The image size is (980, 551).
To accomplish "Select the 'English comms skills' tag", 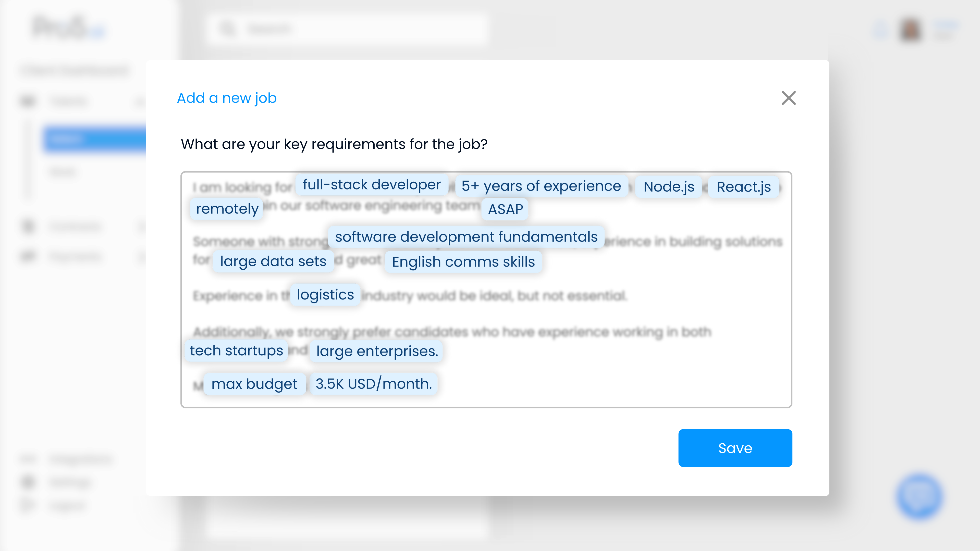I will coord(463,262).
